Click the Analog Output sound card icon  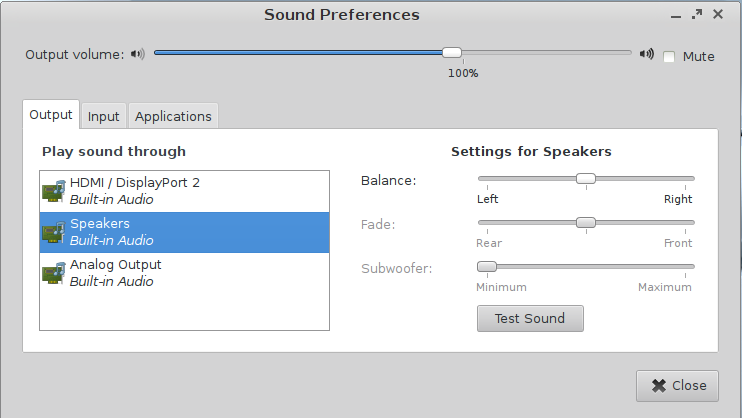point(53,273)
